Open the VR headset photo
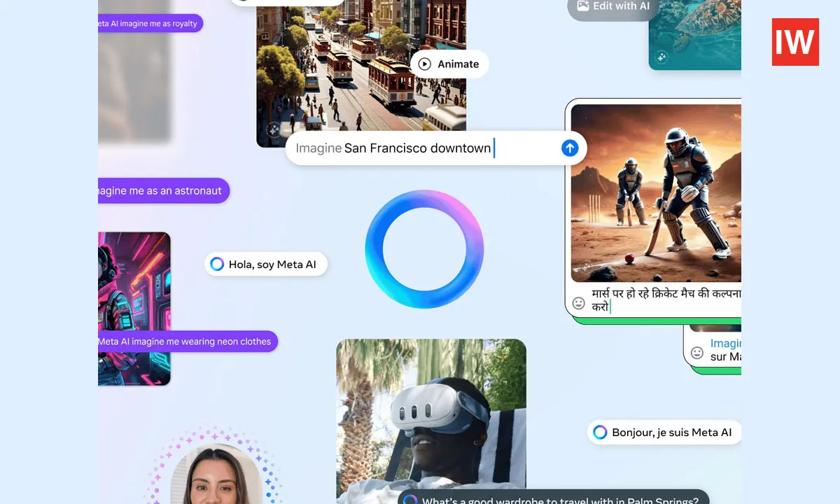The image size is (840, 504). tap(430, 413)
